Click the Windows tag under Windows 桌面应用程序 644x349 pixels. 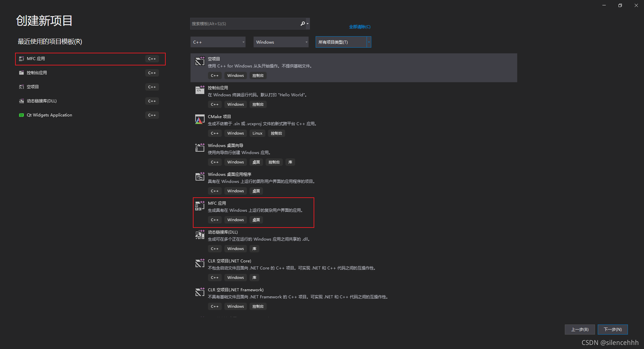pos(235,191)
